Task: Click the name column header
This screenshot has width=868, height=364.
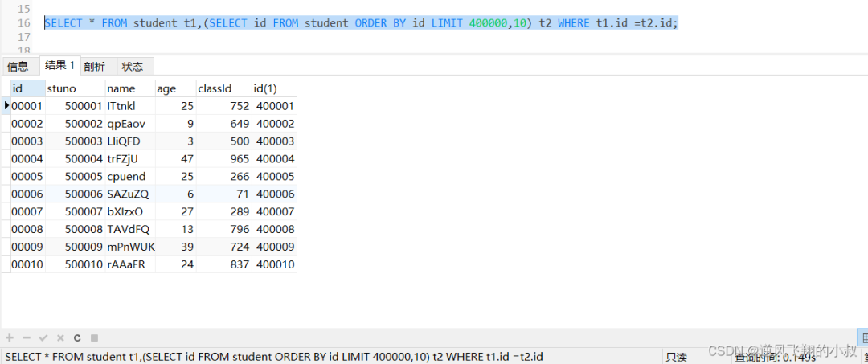Action: tap(130, 88)
